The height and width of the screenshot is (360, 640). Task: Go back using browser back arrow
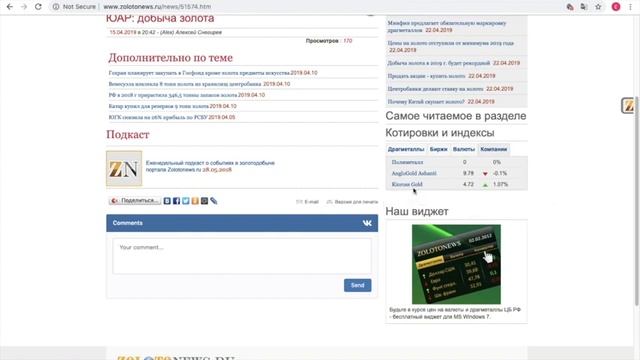coord(10,7)
